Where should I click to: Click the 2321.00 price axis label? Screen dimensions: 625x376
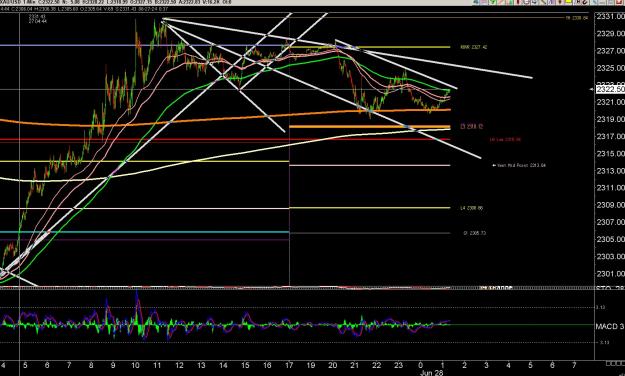click(x=610, y=102)
